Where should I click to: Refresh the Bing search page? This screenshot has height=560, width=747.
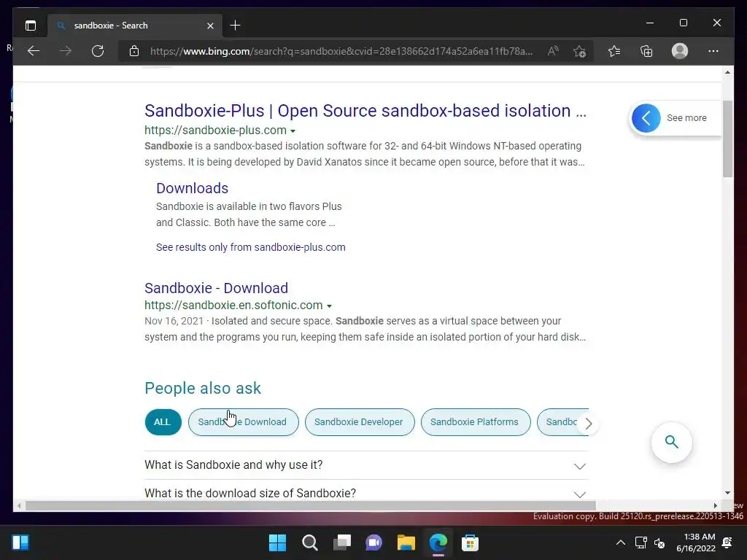(98, 51)
